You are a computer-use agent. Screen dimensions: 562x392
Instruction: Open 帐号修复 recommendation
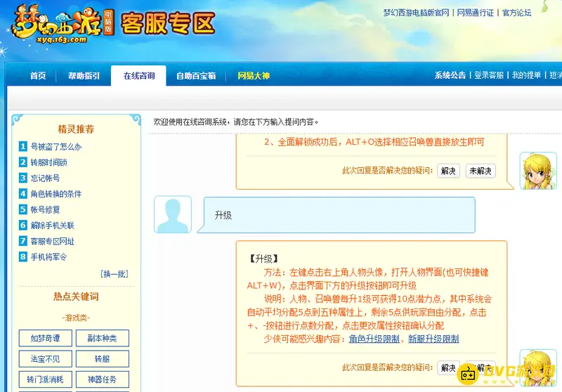pos(45,209)
